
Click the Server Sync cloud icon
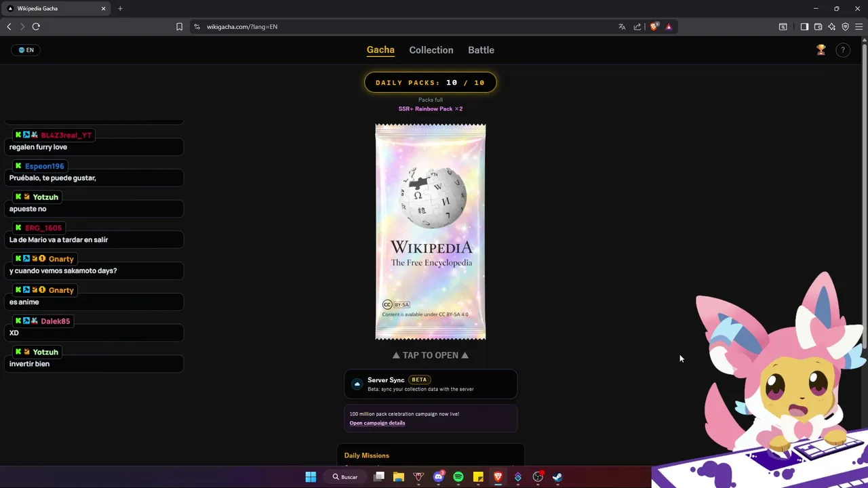357,384
